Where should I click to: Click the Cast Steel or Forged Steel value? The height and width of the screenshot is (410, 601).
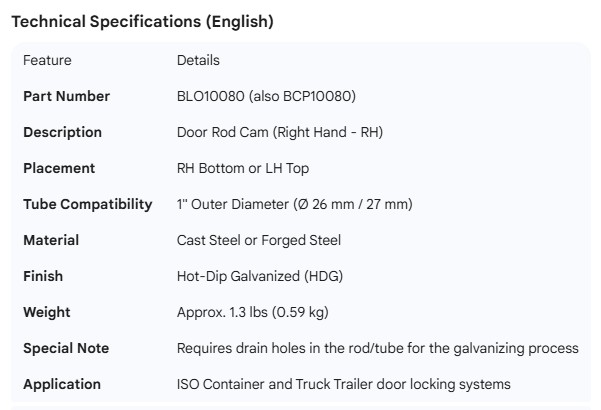(x=259, y=240)
